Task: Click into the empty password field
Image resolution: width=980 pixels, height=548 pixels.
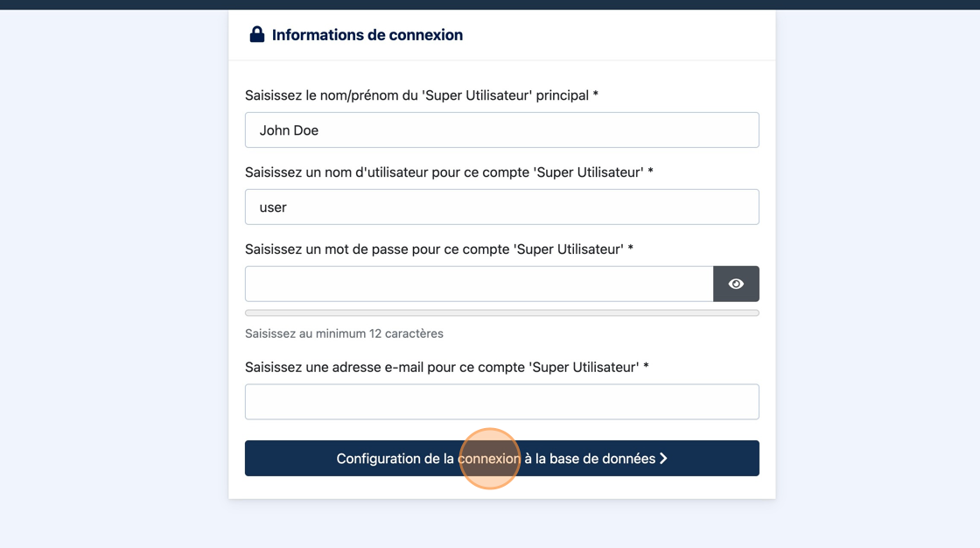Action: coord(479,284)
